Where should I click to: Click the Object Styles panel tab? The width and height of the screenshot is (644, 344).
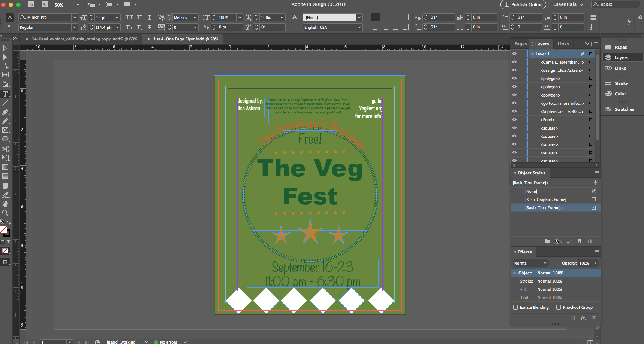[531, 173]
